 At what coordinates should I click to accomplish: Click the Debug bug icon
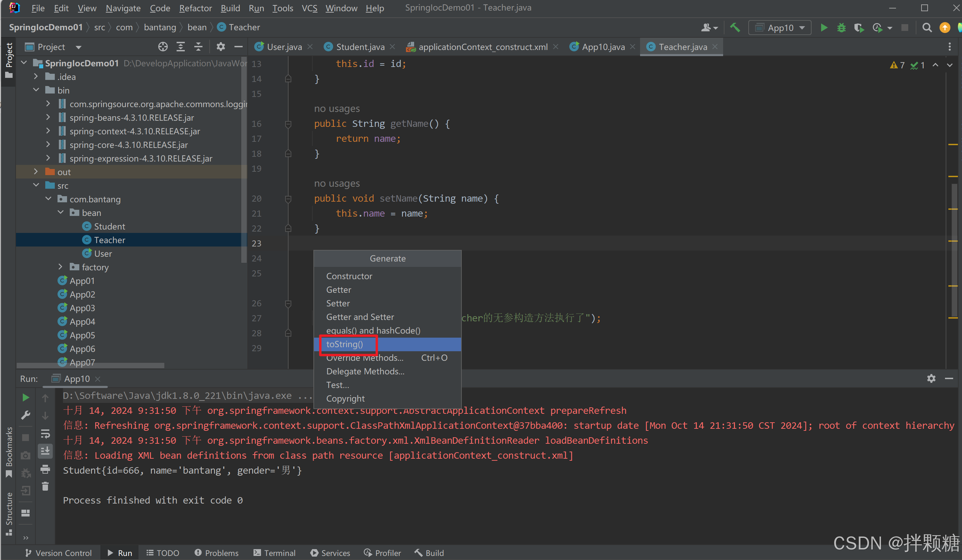[841, 28]
